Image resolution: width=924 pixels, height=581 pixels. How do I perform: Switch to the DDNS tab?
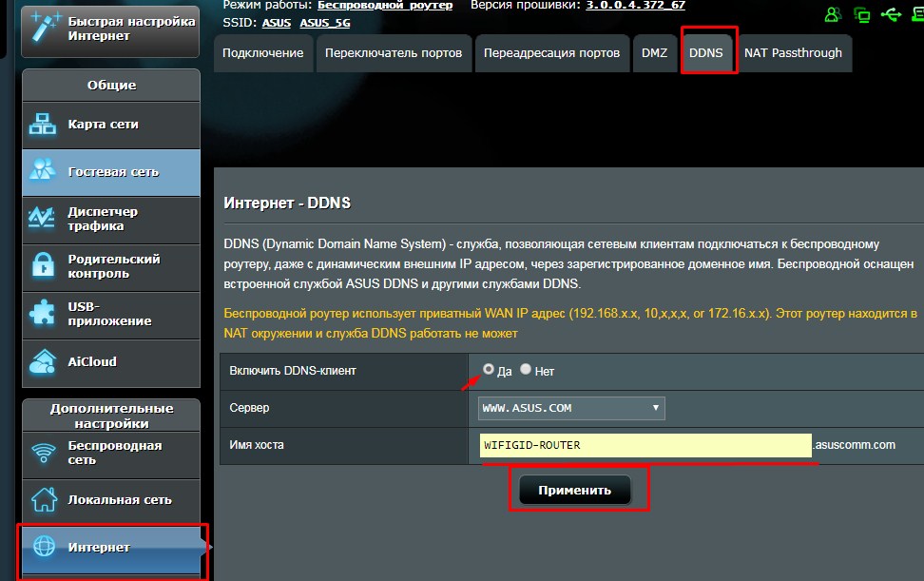(x=706, y=52)
